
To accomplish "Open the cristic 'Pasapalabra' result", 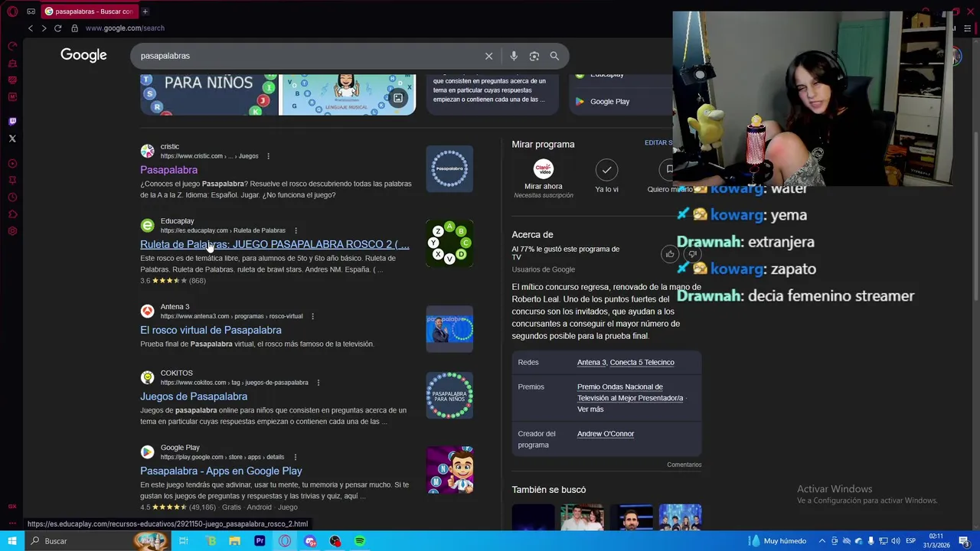I will tap(168, 170).
